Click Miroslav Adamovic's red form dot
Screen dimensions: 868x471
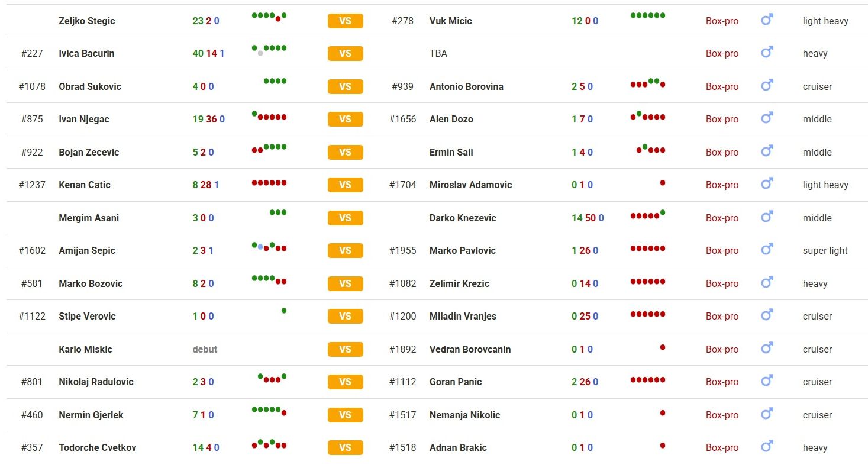pos(663,183)
